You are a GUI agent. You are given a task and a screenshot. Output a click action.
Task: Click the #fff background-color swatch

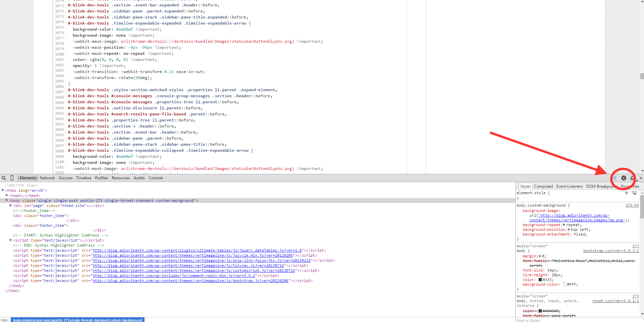pyautogui.click(x=565, y=284)
